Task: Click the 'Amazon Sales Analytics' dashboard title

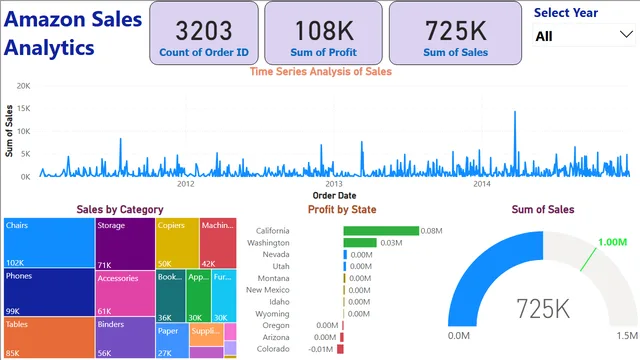Action: (73, 33)
